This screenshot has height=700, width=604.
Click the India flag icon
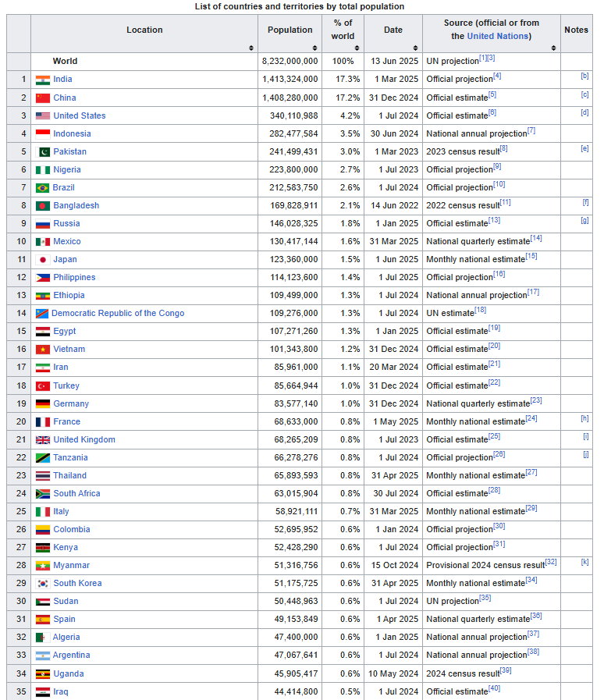click(43, 80)
